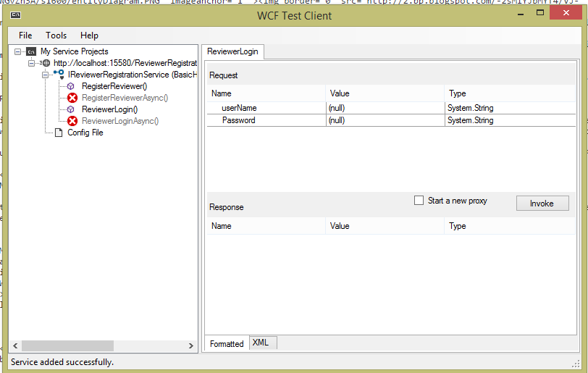Screen dimensions: 588x373
Task: Select RegisterReviewer() in the tree
Action: [x=114, y=86]
